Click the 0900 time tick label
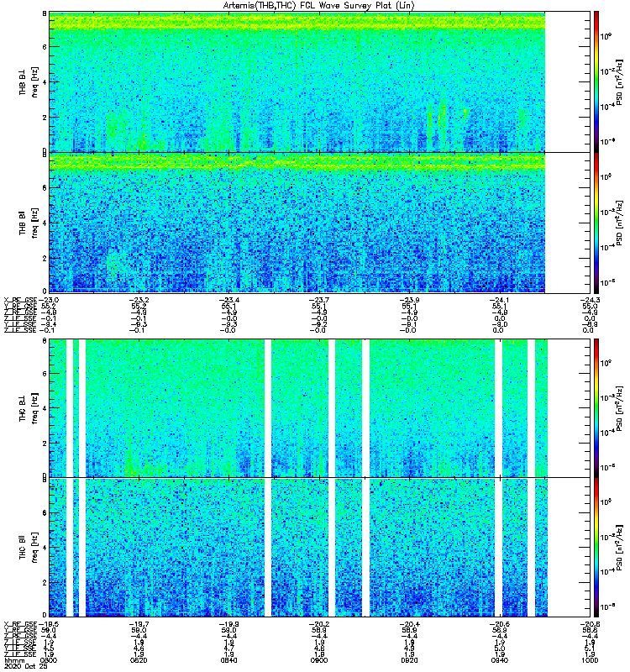This screenshot has width=630, height=672. 319,660
